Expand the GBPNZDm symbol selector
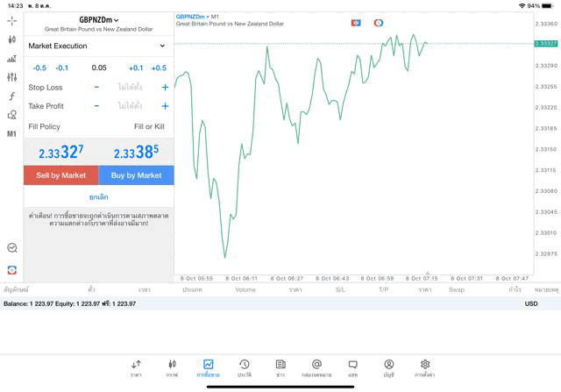Screen dimensions: 561x392 (x=98, y=19)
